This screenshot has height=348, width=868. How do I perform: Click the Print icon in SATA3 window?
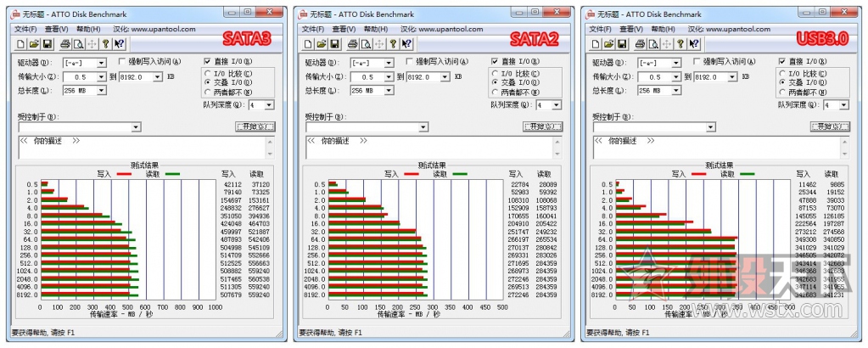(64, 44)
